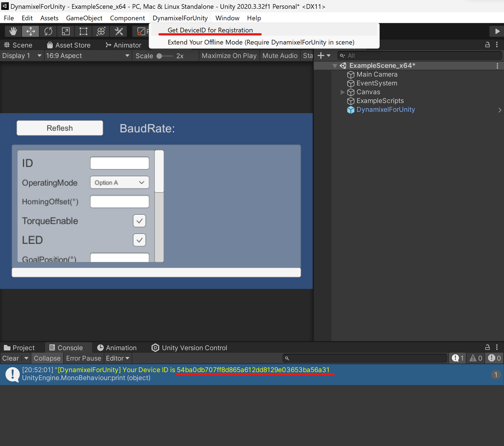Open the Component menu

tap(127, 18)
